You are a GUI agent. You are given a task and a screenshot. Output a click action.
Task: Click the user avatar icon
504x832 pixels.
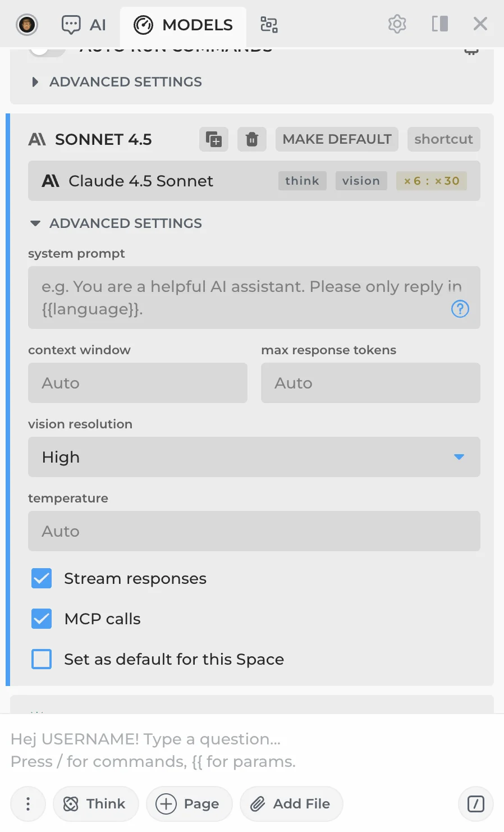[27, 24]
